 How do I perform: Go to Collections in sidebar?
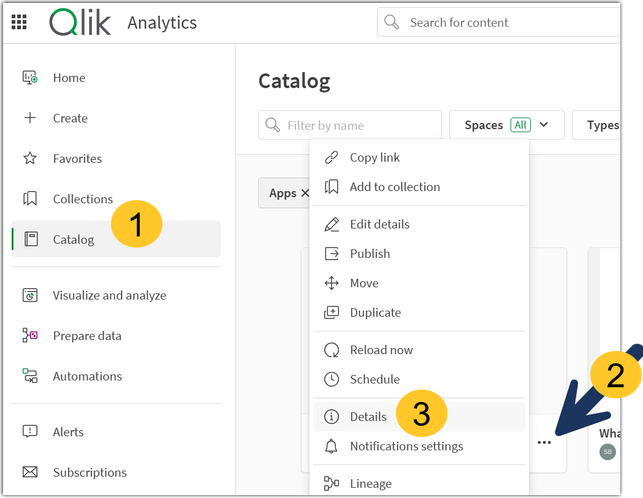click(x=82, y=199)
